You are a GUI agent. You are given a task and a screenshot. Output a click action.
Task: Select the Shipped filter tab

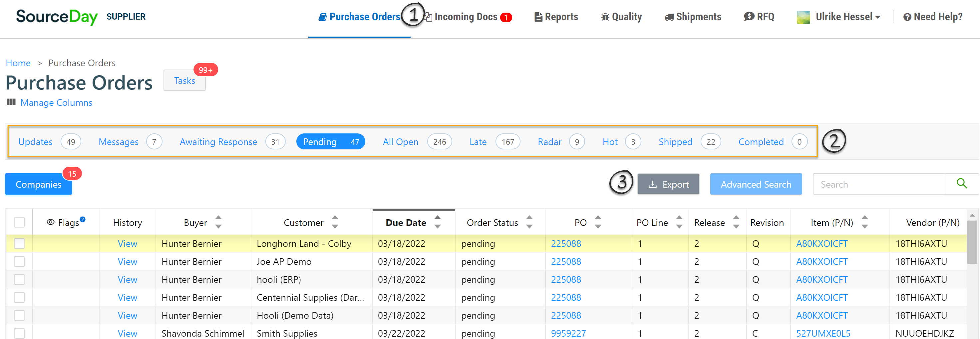point(689,142)
